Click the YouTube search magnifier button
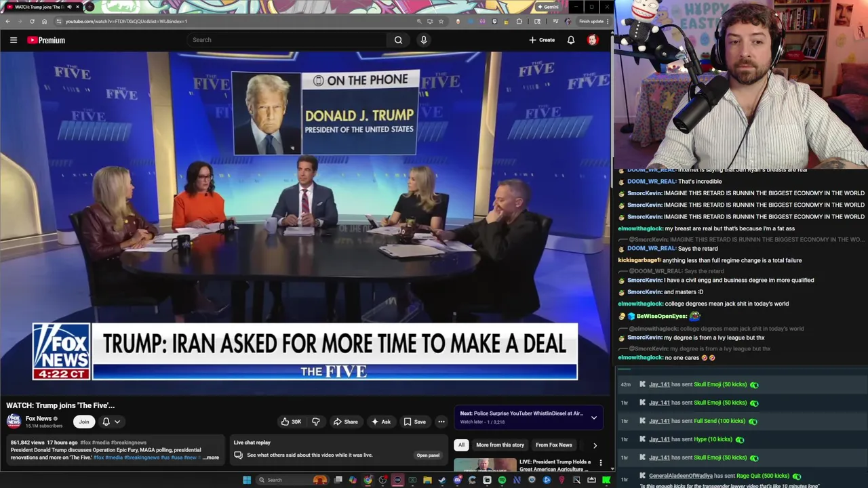 (x=399, y=40)
